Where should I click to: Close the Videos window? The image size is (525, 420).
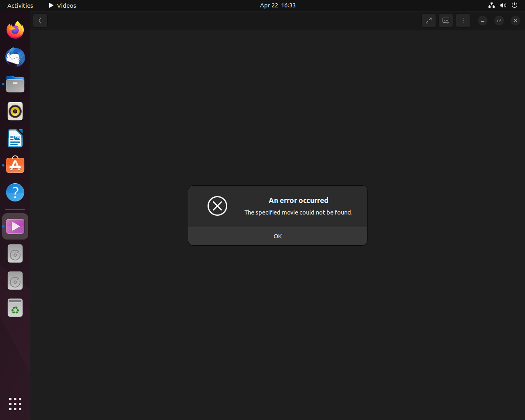pos(516,21)
